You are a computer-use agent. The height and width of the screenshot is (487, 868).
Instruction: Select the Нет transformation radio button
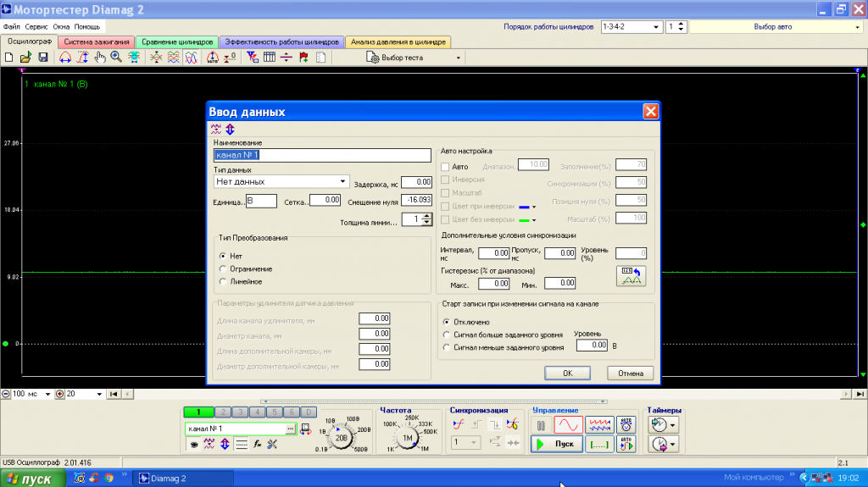point(223,256)
